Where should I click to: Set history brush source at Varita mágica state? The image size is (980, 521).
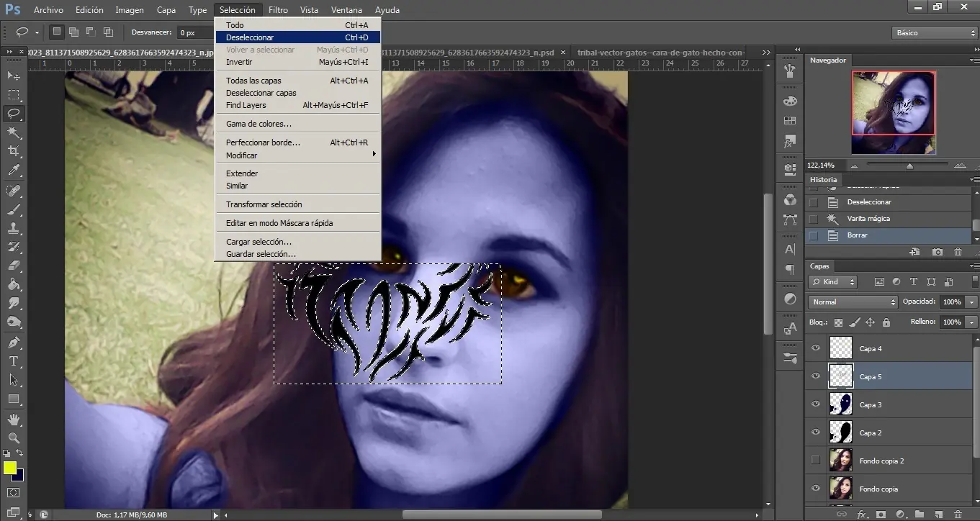tap(814, 219)
